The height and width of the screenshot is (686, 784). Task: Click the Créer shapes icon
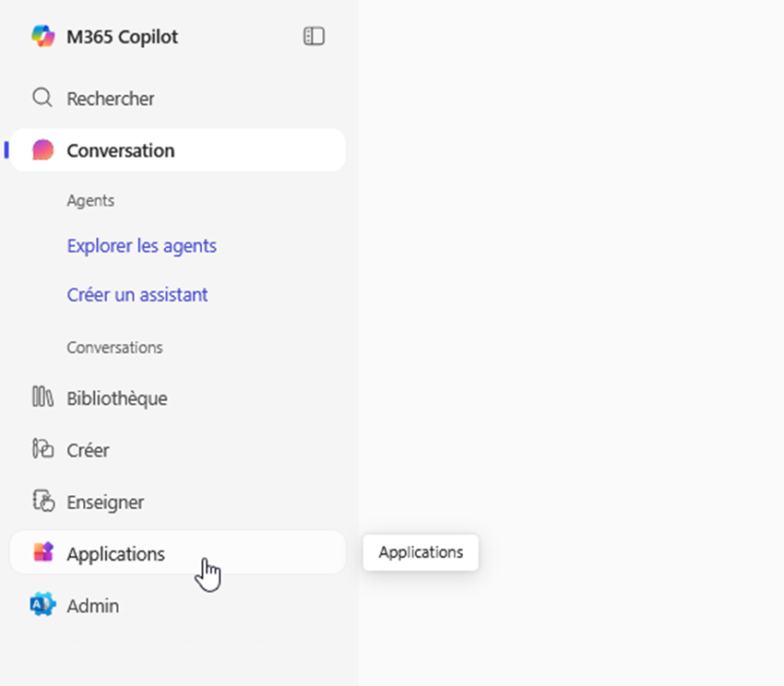click(x=42, y=450)
